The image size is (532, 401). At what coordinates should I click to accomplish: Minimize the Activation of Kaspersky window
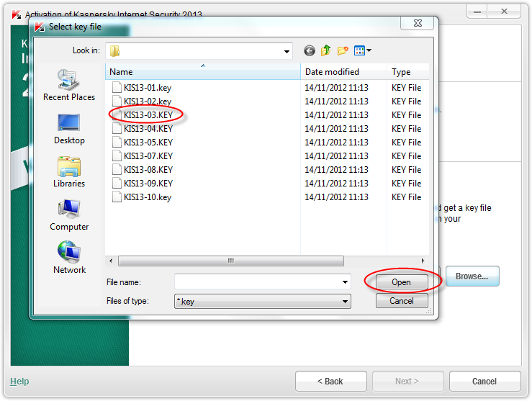pyautogui.click(x=477, y=12)
